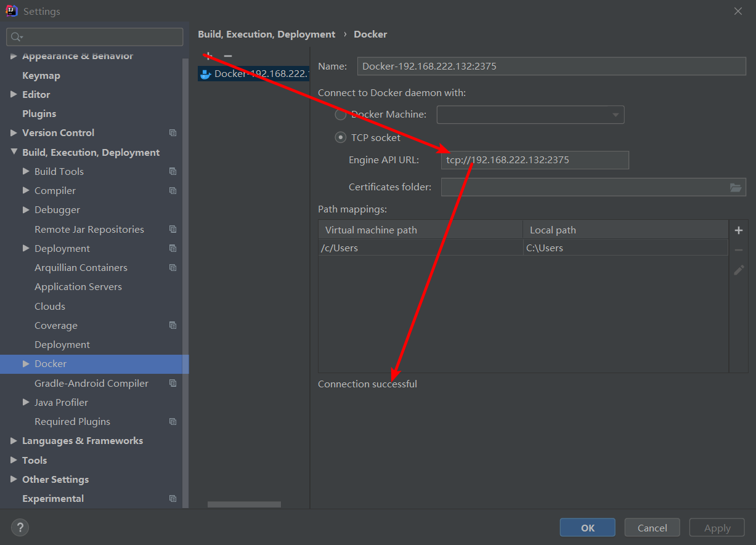This screenshot has height=545, width=756.
Task: Expand Languages & Frameworks section
Action: (14, 441)
